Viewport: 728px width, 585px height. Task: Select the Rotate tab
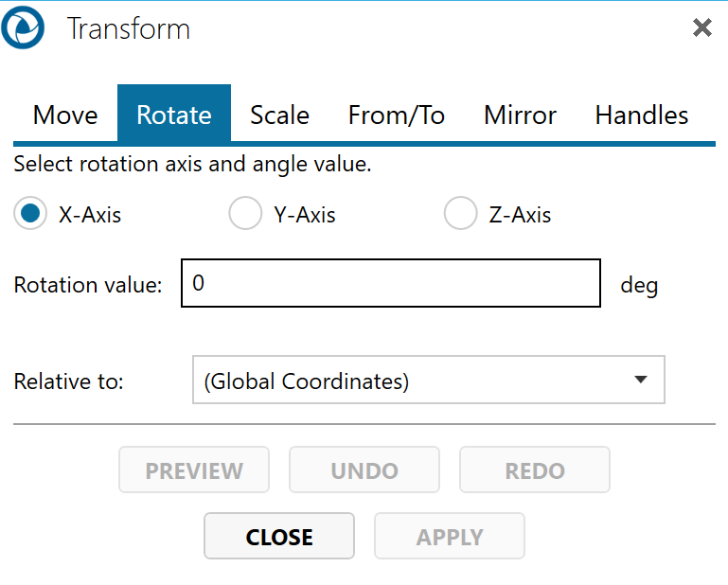coord(174,115)
